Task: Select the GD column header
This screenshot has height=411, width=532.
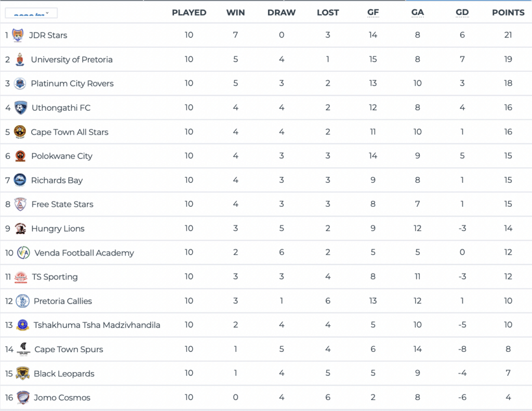Action: pos(462,12)
